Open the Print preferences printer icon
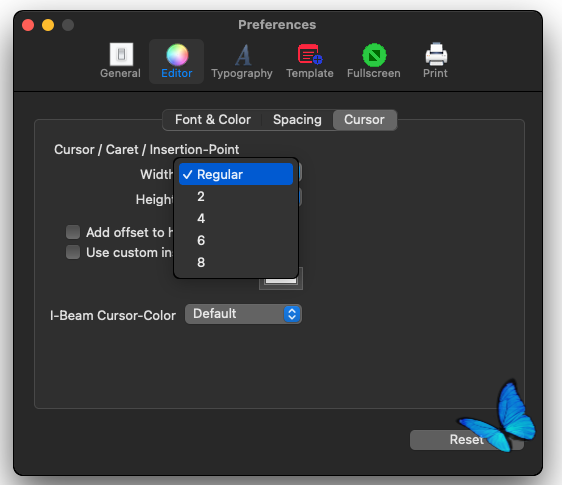 [436, 54]
